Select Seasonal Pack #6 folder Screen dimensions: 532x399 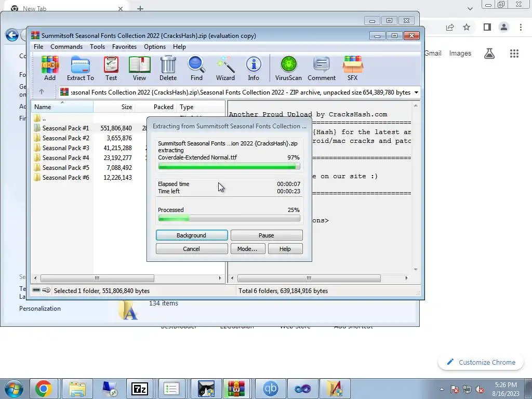pos(65,178)
